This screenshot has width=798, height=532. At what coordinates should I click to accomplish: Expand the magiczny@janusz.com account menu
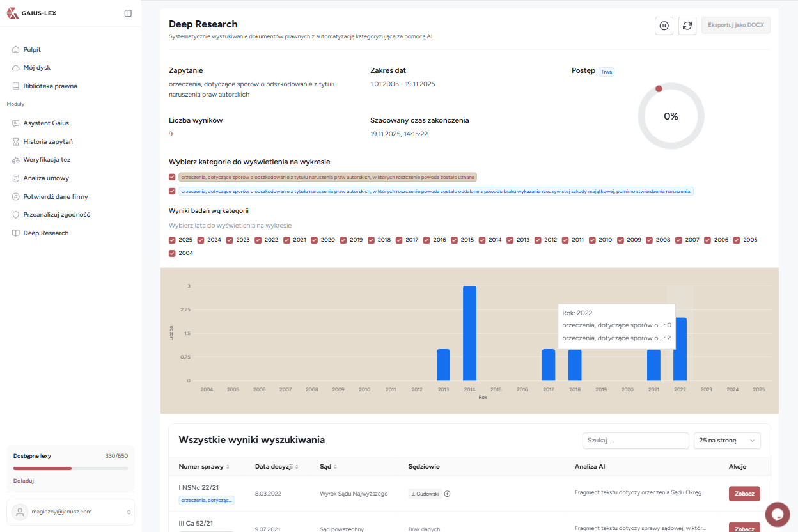70,512
